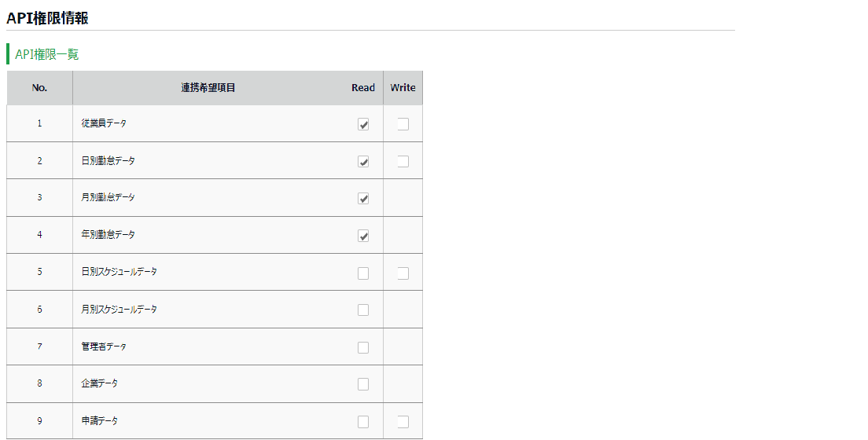Click the 連携希望項目 column header

click(x=208, y=88)
